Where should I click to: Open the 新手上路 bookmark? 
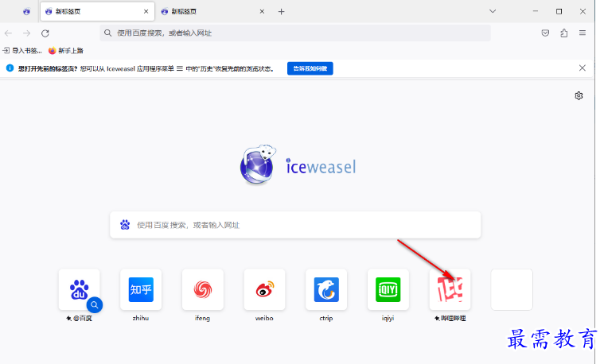pyautogui.click(x=66, y=50)
